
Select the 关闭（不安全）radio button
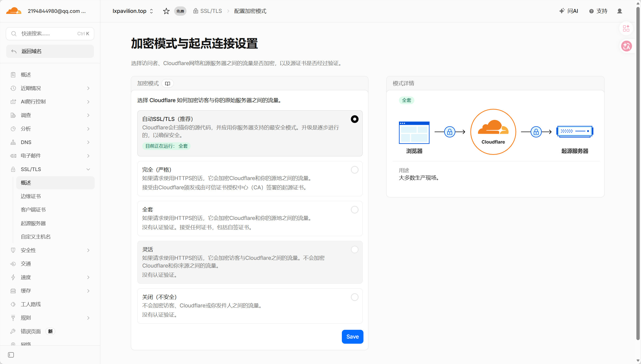[355, 297]
